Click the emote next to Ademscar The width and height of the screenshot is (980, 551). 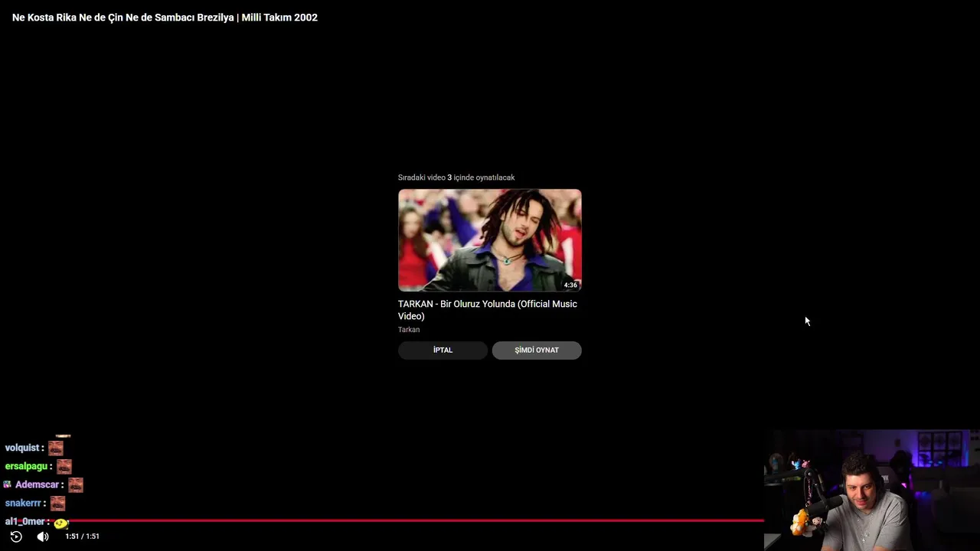point(75,484)
